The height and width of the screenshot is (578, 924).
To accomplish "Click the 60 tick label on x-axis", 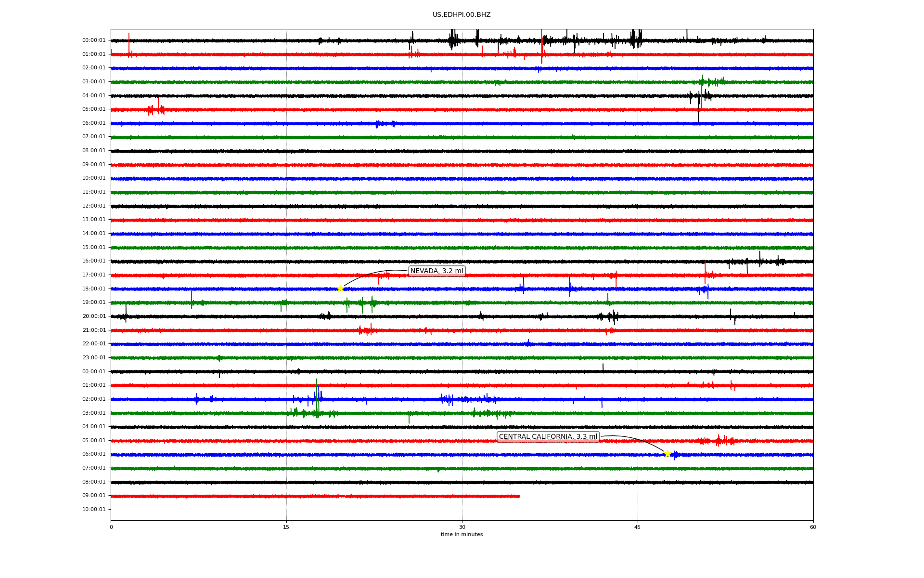I will point(813,527).
